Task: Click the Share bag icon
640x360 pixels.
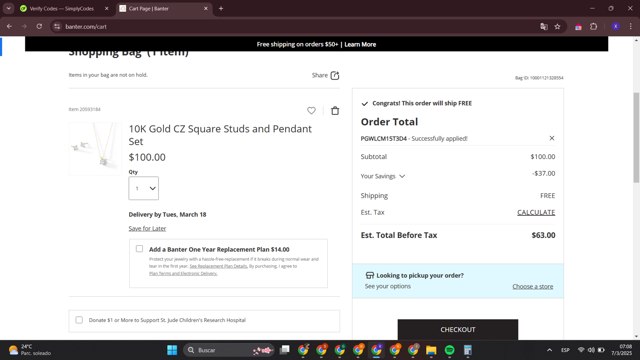Action: [x=335, y=76]
